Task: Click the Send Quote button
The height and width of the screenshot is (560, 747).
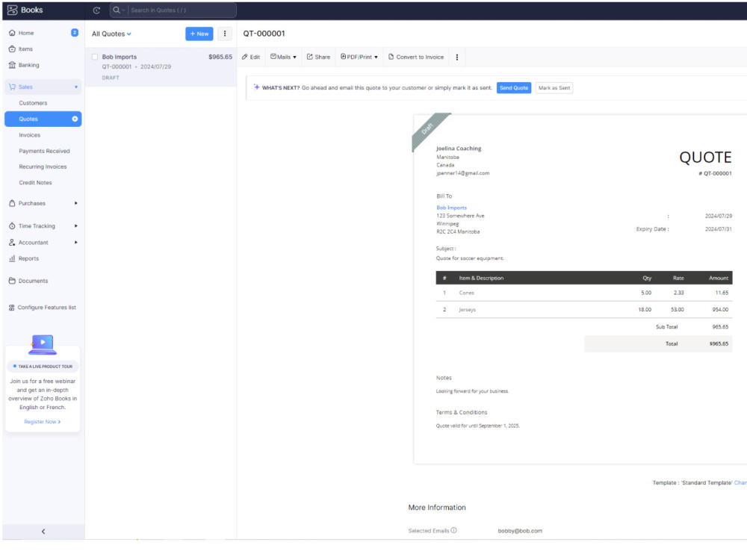Action: 514,88
